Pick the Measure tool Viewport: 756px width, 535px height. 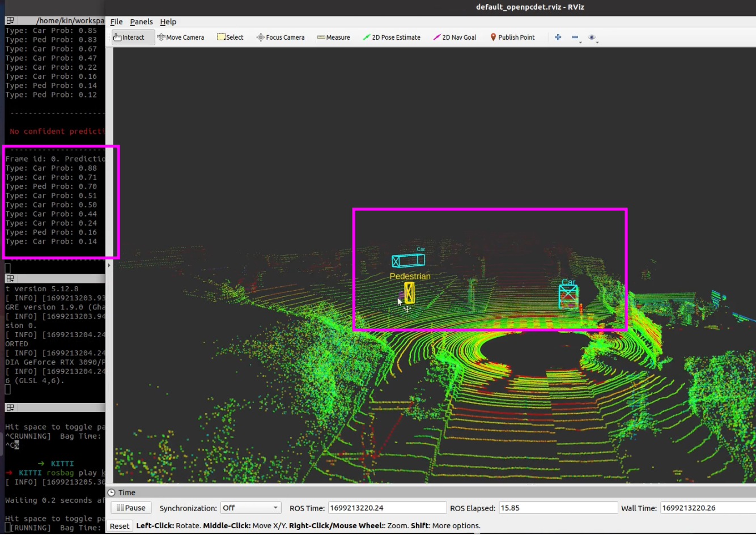tap(333, 37)
